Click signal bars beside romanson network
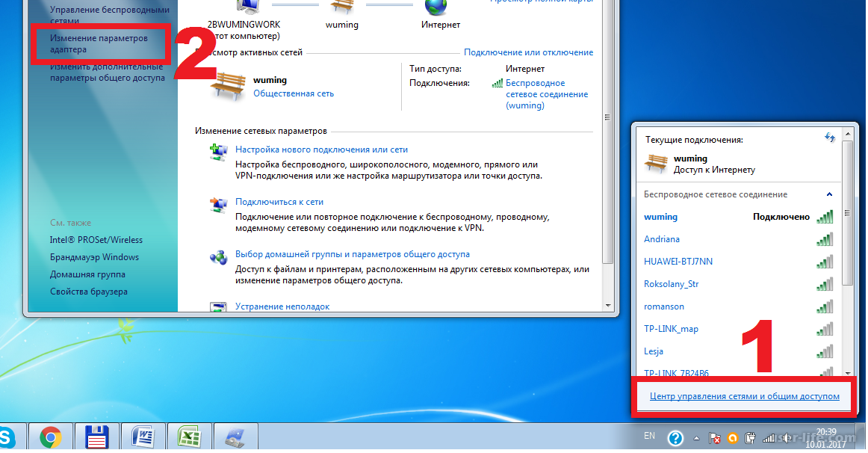The height and width of the screenshot is (453, 868). click(x=825, y=306)
